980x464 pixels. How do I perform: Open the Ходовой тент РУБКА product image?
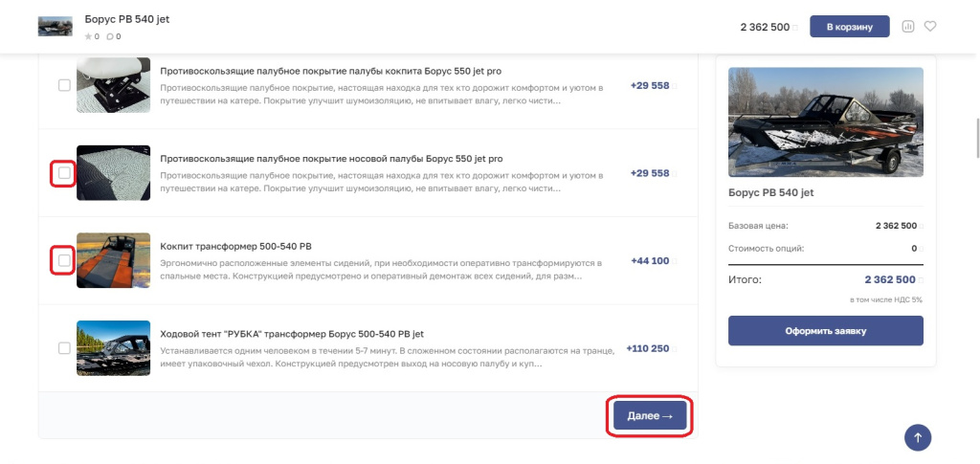(114, 348)
